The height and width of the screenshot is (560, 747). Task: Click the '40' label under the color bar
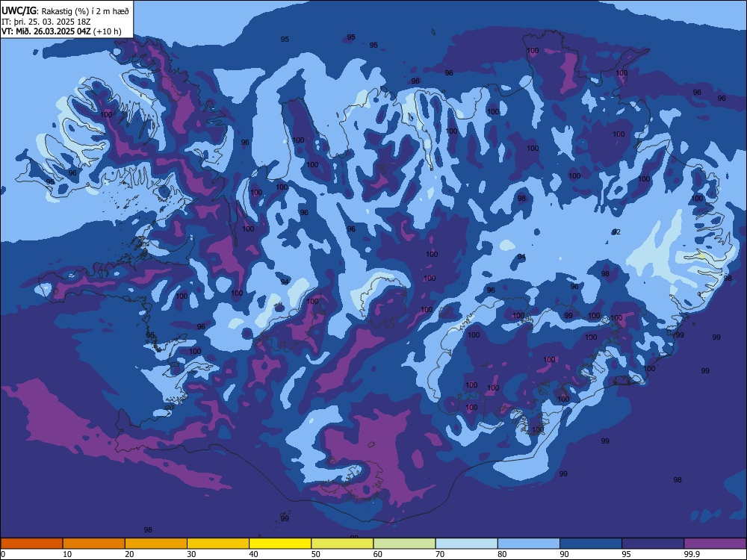point(253,554)
